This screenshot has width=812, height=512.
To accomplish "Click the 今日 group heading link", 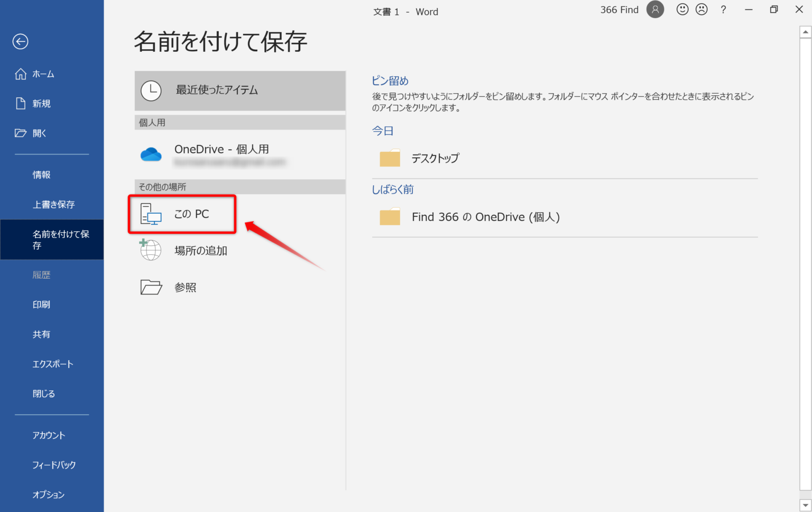I will pyautogui.click(x=383, y=131).
